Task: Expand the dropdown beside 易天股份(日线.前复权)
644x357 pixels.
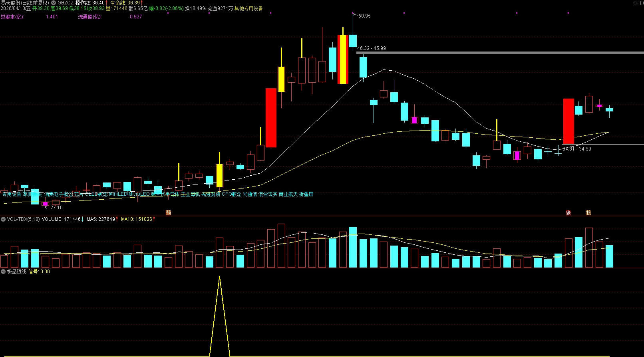Action: [54, 3]
